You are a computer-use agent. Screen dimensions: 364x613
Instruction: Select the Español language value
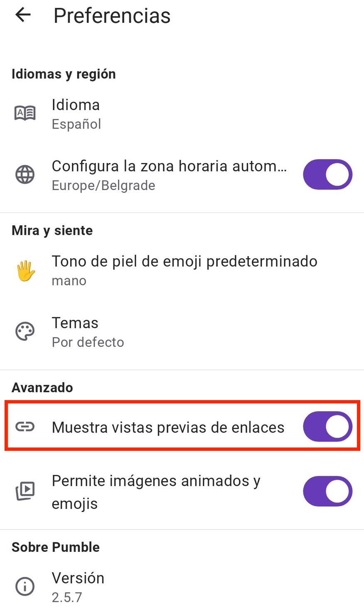tap(76, 124)
